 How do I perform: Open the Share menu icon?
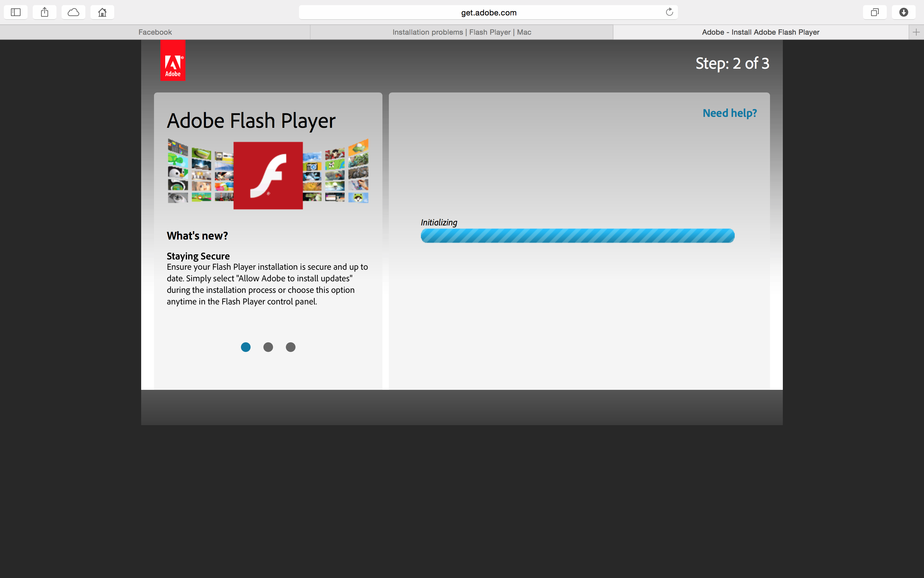click(45, 12)
